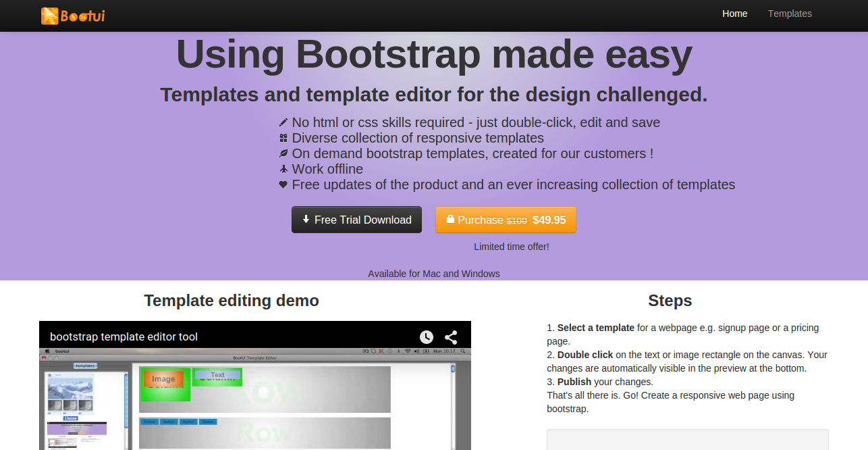Click the 'Steps' heading
The width and height of the screenshot is (868, 450).
pos(670,301)
